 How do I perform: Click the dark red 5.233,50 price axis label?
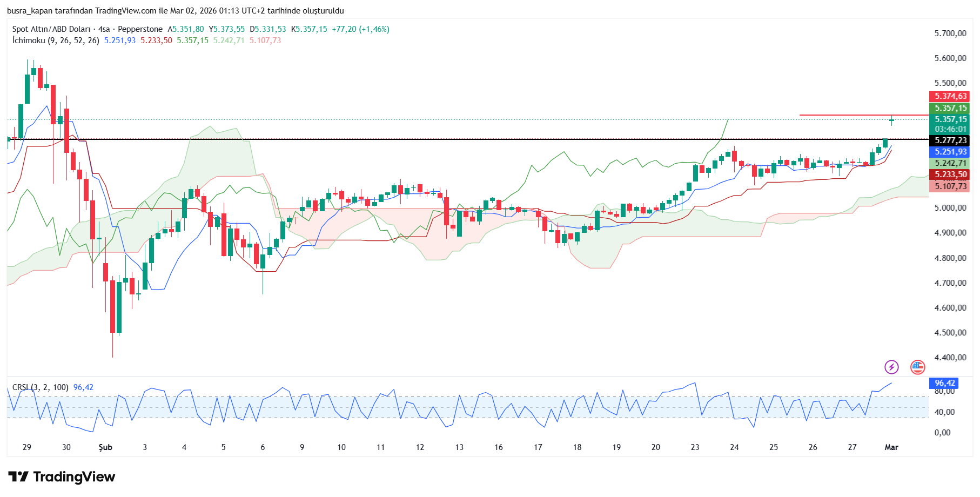950,174
